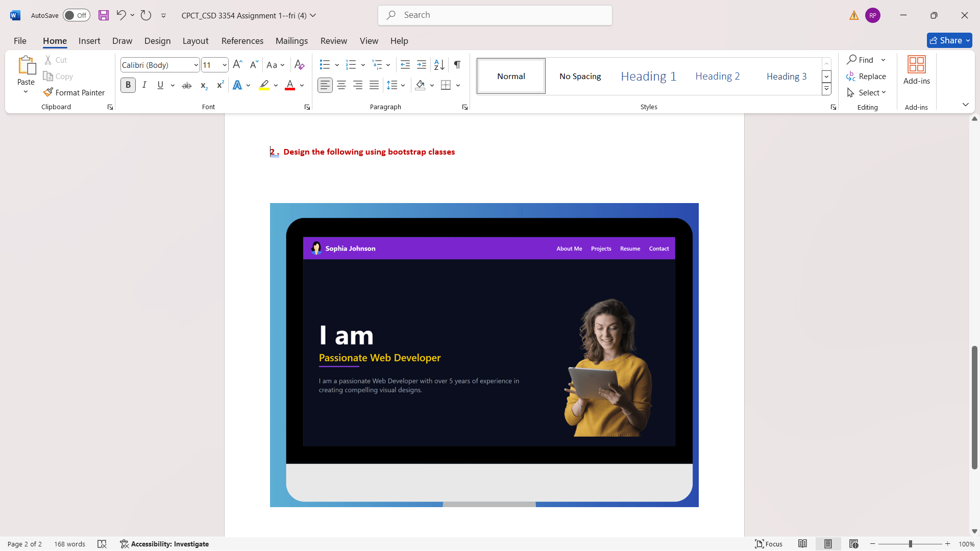Screen dimensions: 980x551
Task: Apply subscript formatting
Action: (203, 85)
